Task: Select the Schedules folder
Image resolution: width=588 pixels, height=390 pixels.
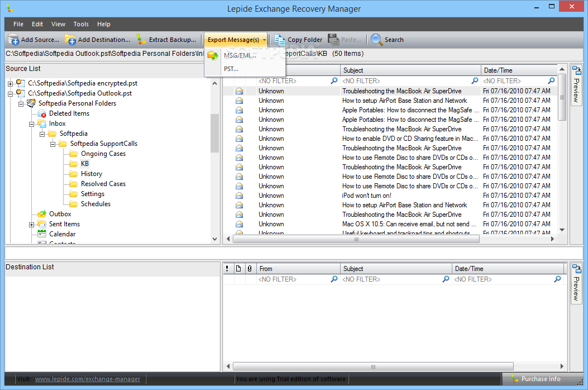Action: pyautogui.click(x=95, y=204)
